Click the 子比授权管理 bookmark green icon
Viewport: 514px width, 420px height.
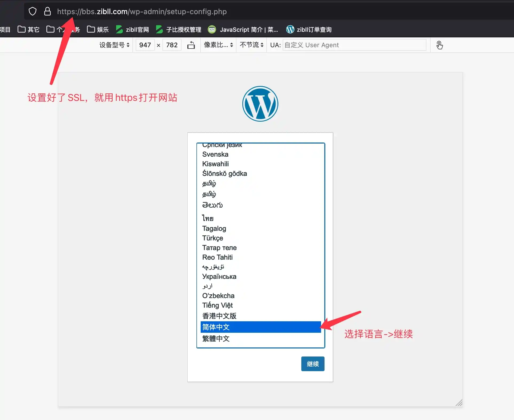pyautogui.click(x=159, y=29)
